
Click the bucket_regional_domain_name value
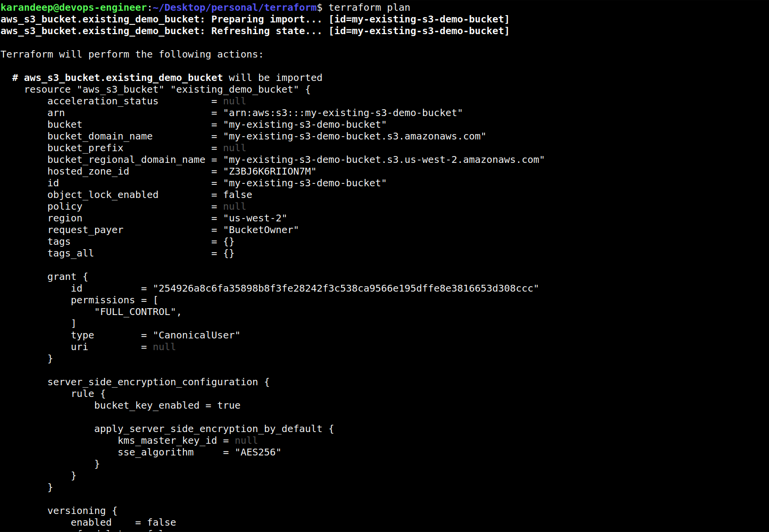(x=384, y=159)
